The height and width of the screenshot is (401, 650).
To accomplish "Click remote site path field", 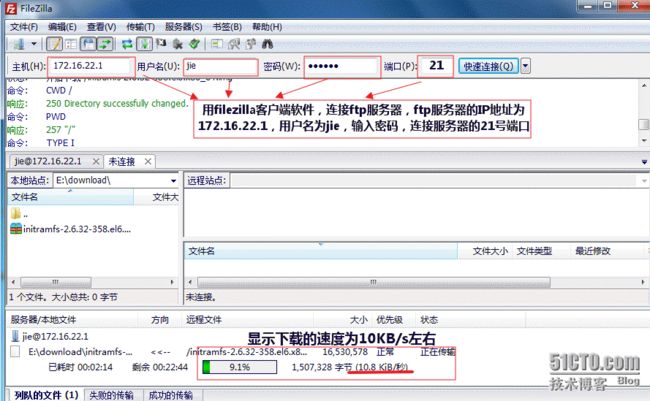I will click(x=434, y=180).
